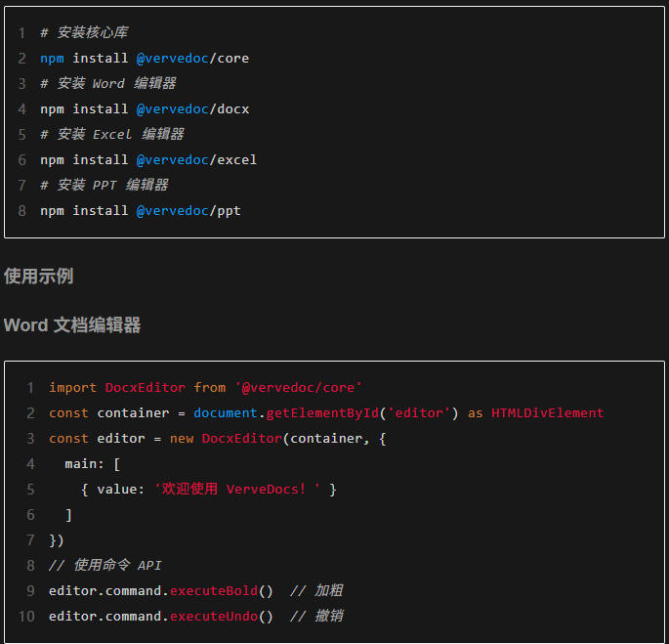Click the closing ']' on line 6
Viewport: 669px width, 644px height.
click(x=68, y=515)
